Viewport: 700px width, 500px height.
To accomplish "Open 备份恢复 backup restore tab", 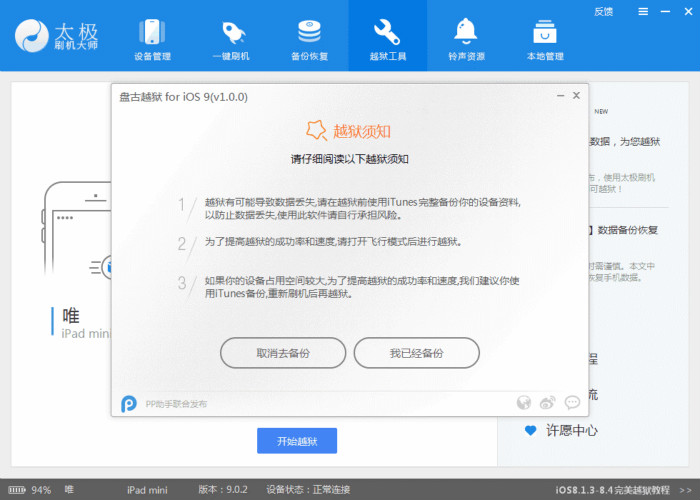I will 309,39.
